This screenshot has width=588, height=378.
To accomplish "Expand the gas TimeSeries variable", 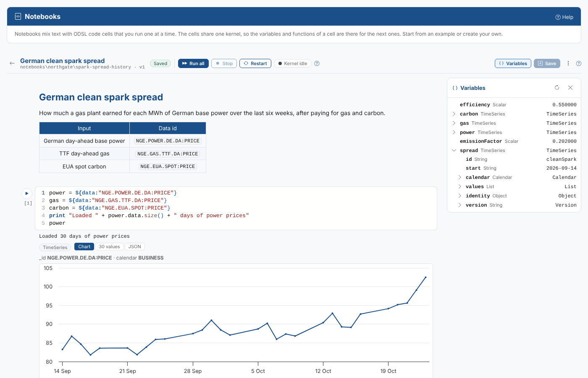I will pyautogui.click(x=454, y=123).
